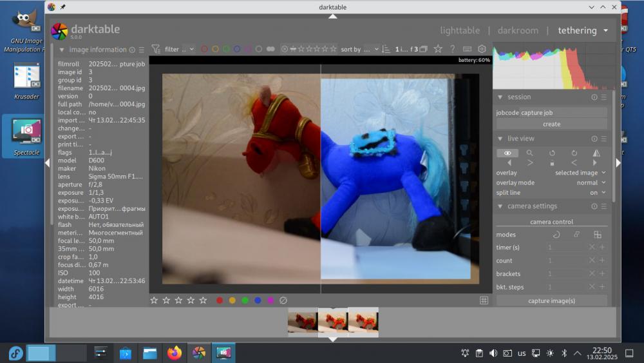Open presets menu of live view module

(x=604, y=139)
